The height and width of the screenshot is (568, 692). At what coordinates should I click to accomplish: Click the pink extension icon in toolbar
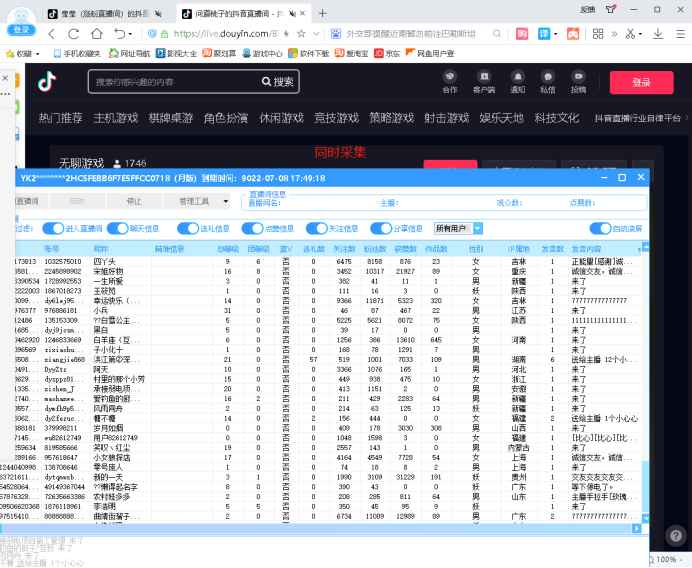522,34
